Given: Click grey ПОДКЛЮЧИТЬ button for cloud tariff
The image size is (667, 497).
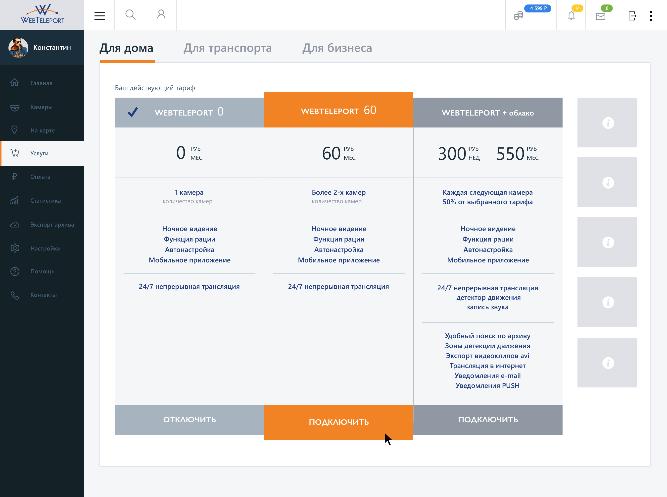Looking at the screenshot, I should (x=488, y=420).
